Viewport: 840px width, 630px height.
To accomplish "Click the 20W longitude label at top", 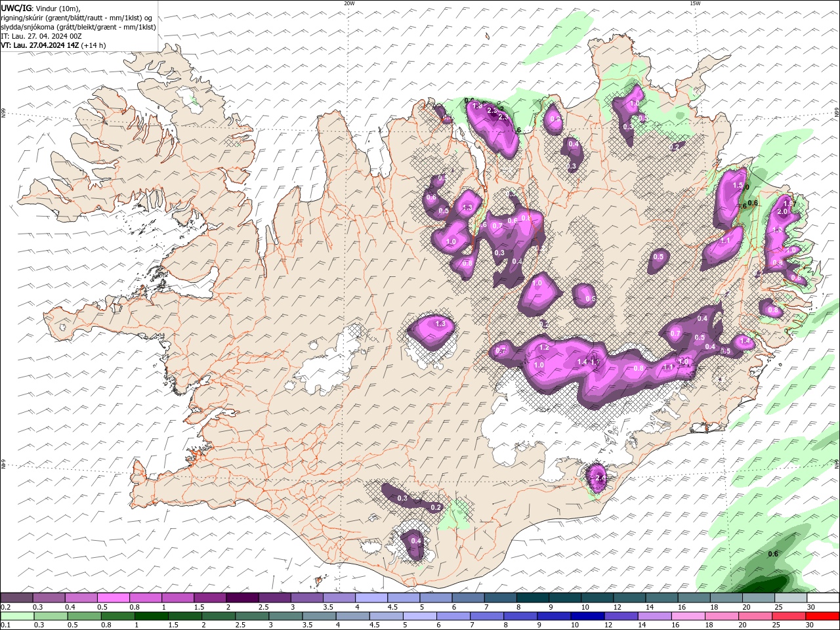I will (x=349, y=3).
